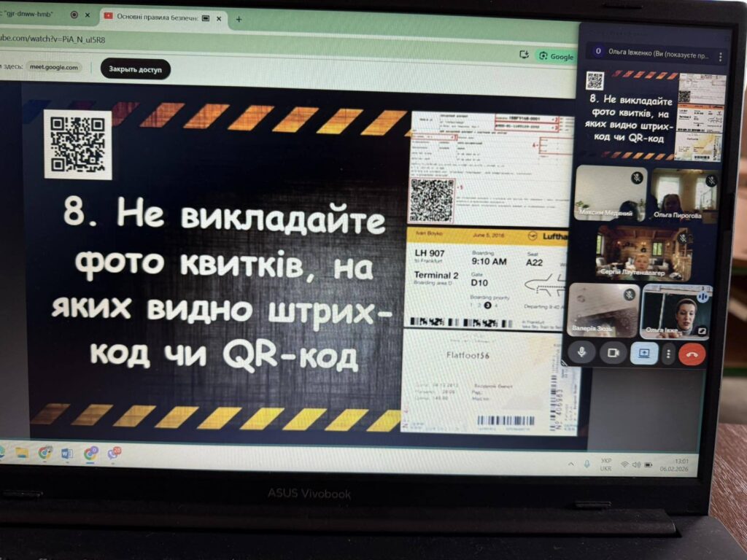Open Microsoft Word from the taskbar

67,454
